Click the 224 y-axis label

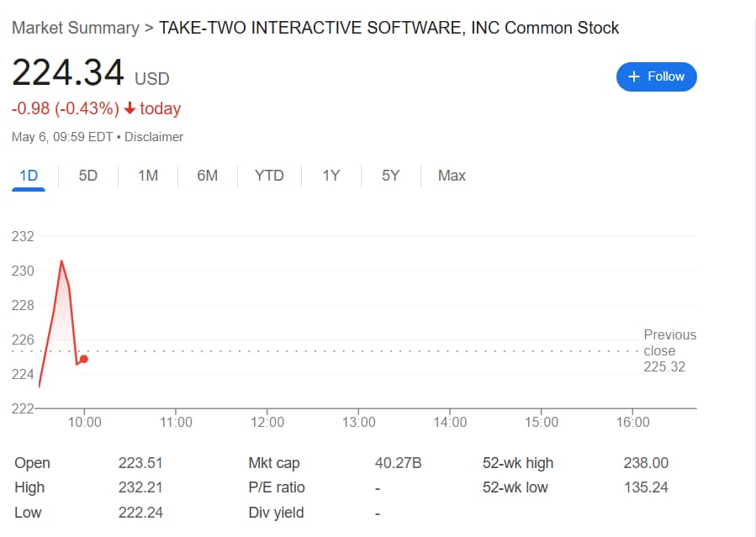point(24,374)
